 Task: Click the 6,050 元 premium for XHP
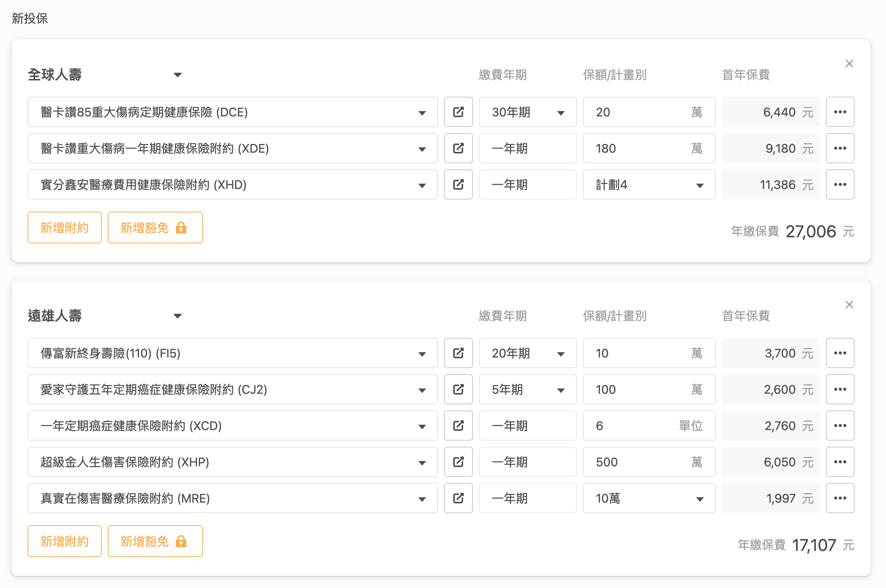coord(771,462)
